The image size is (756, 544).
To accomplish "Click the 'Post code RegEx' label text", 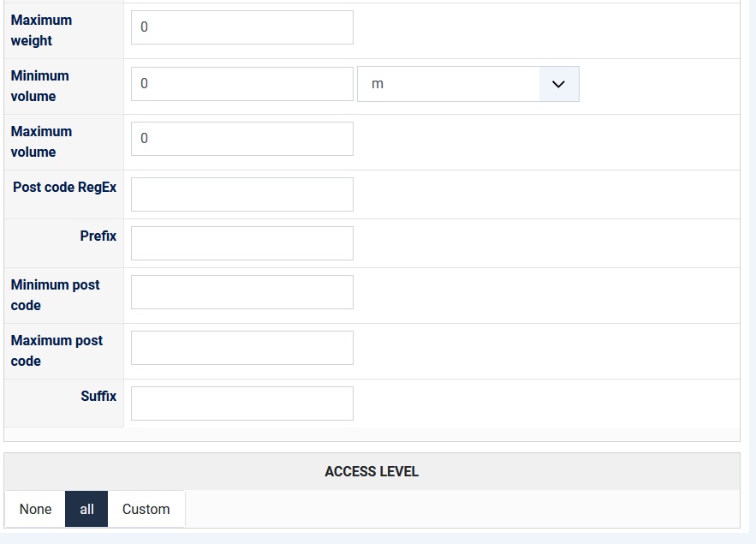I will (64, 187).
